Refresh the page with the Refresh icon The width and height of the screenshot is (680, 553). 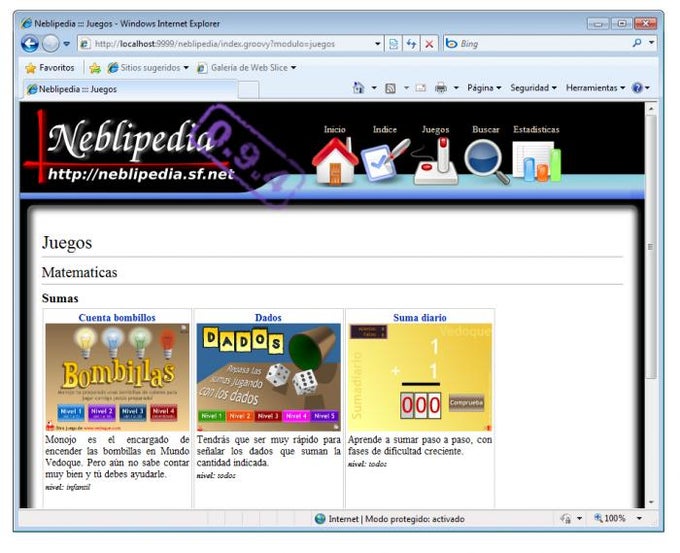coord(411,44)
